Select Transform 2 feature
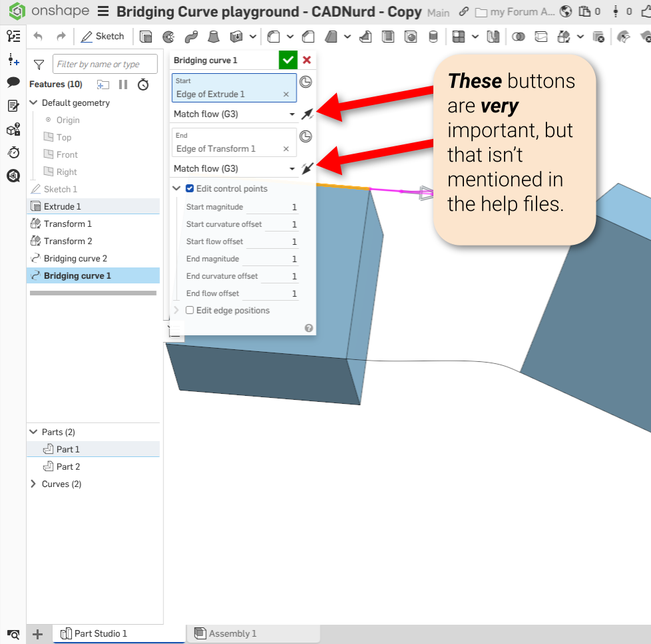This screenshot has height=644, width=651. (x=93, y=241)
